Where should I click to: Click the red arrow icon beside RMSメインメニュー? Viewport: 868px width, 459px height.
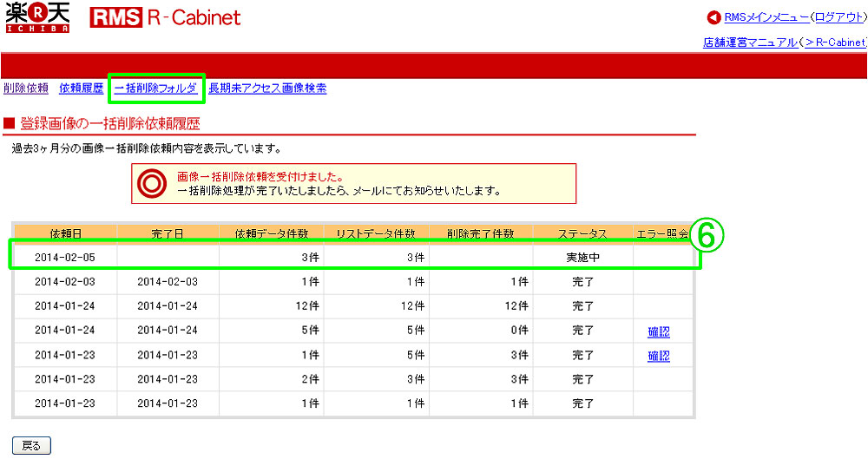pyautogui.click(x=713, y=17)
